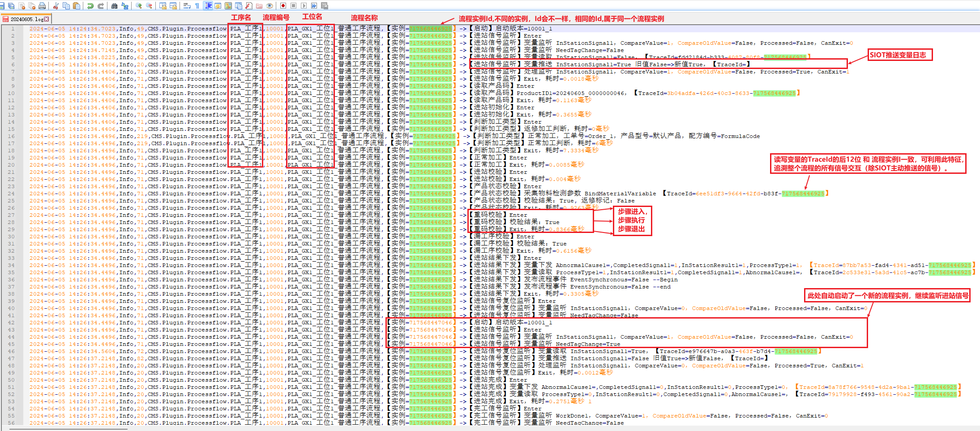Open Find with the binoculars icon

114,6
